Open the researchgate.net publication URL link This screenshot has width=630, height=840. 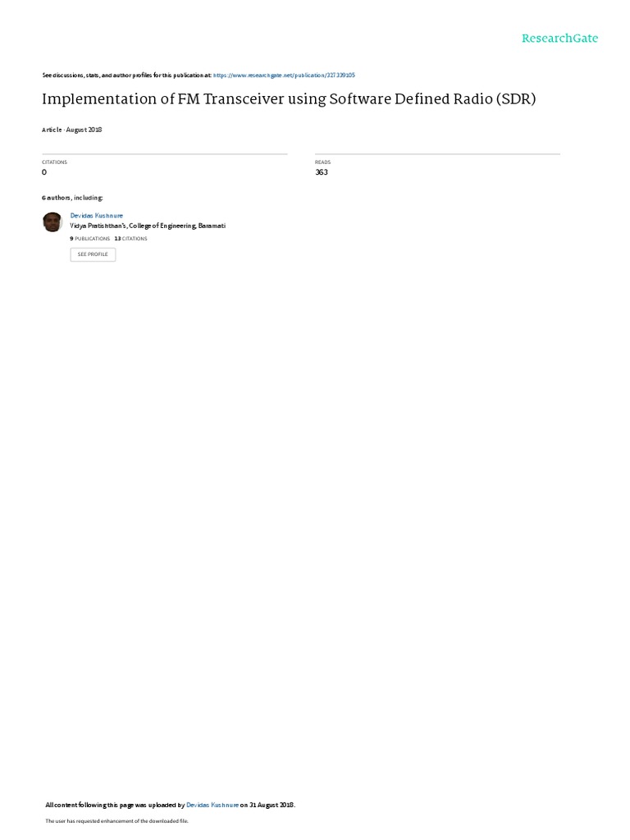point(284,75)
